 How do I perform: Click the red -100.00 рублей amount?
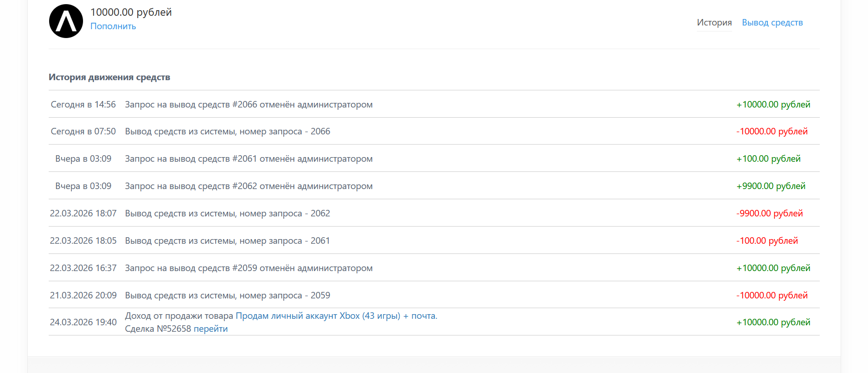click(767, 241)
